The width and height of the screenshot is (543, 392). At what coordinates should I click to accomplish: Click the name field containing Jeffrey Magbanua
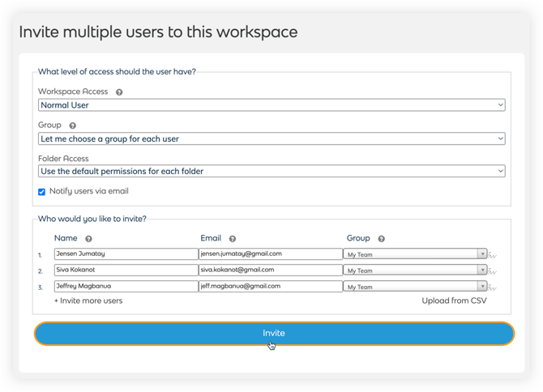click(x=126, y=287)
